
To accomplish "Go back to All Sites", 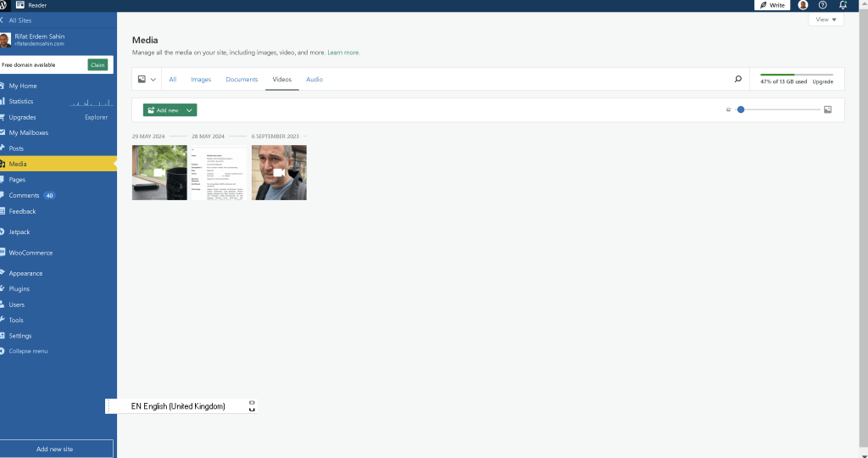I will [17, 20].
